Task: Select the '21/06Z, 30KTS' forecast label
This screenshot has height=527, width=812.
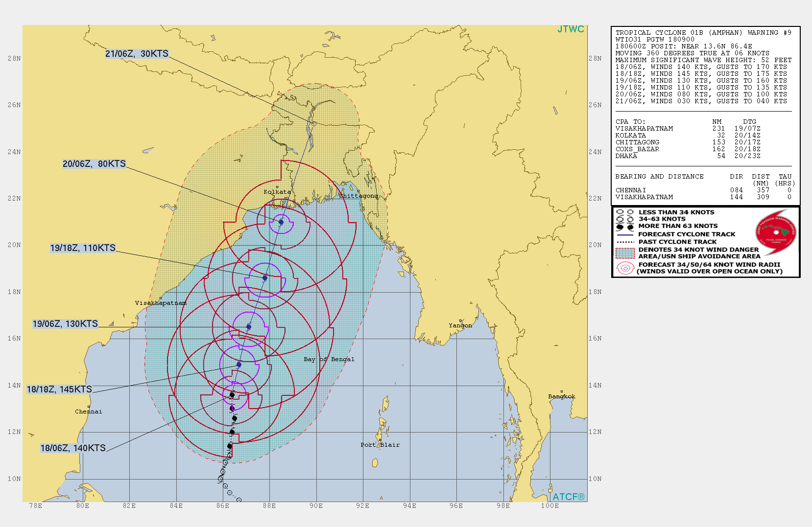Action: (x=137, y=54)
